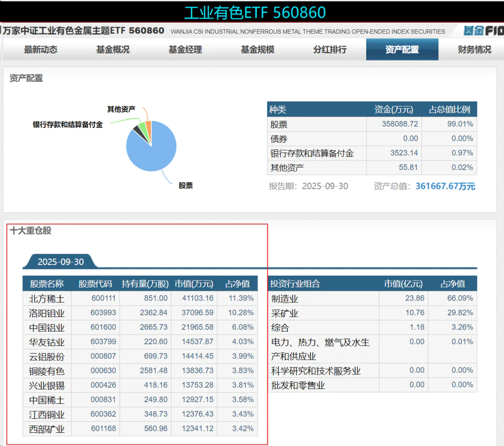Select the 基金规模 tab
This screenshot has width=504, height=446.
[258, 49]
